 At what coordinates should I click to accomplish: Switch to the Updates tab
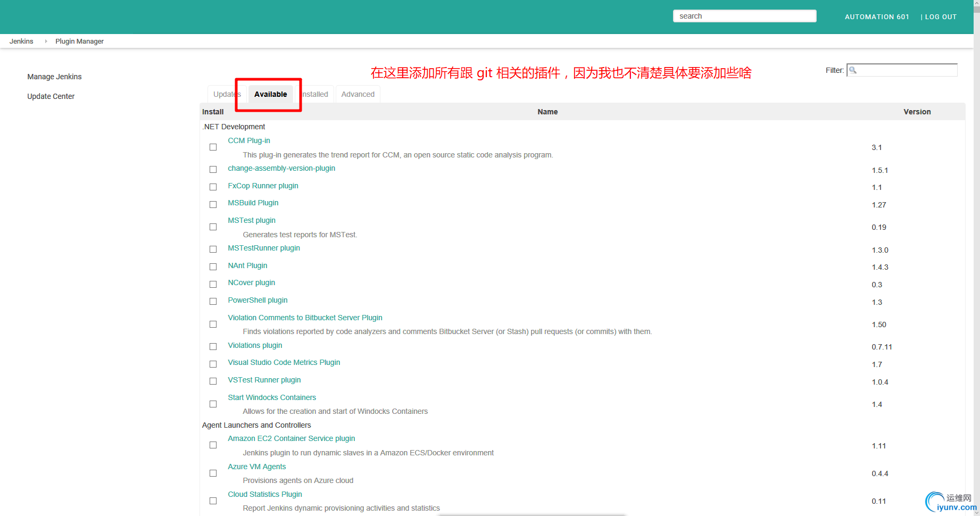(x=227, y=94)
